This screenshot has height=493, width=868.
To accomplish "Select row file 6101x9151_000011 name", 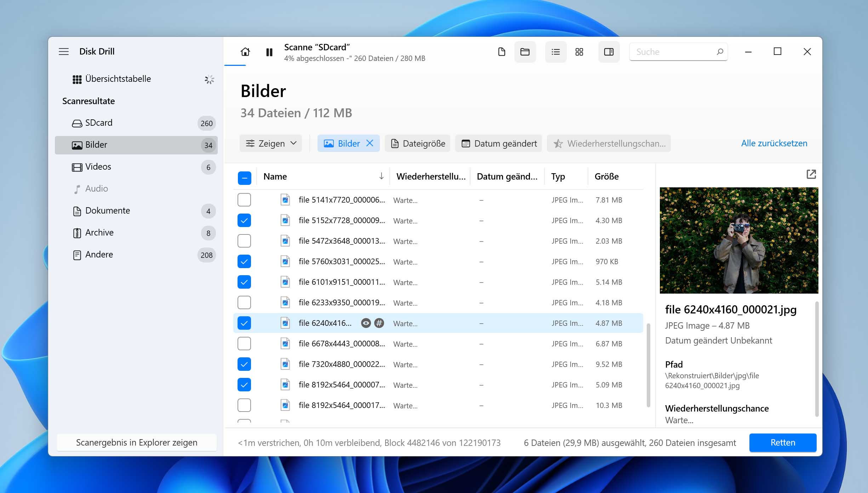I will [x=342, y=282].
